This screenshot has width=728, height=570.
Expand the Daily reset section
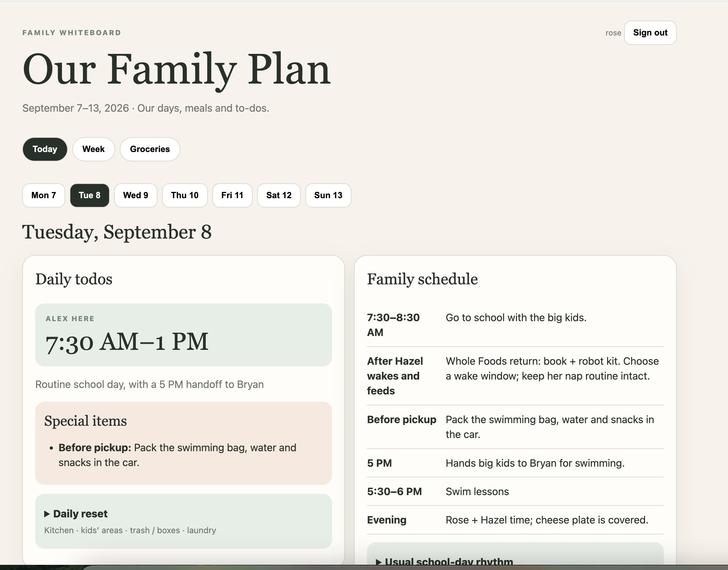coord(76,514)
